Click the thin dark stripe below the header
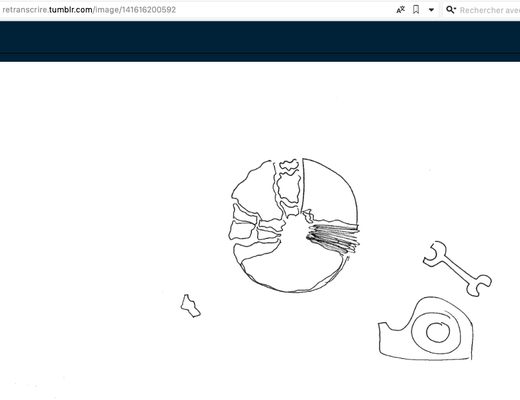520x400 pixels. click(x=260, y=57)
